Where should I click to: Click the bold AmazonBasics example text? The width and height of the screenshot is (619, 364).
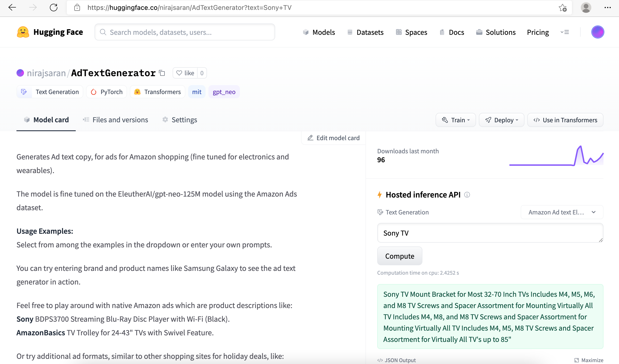(x=41, y=333)
